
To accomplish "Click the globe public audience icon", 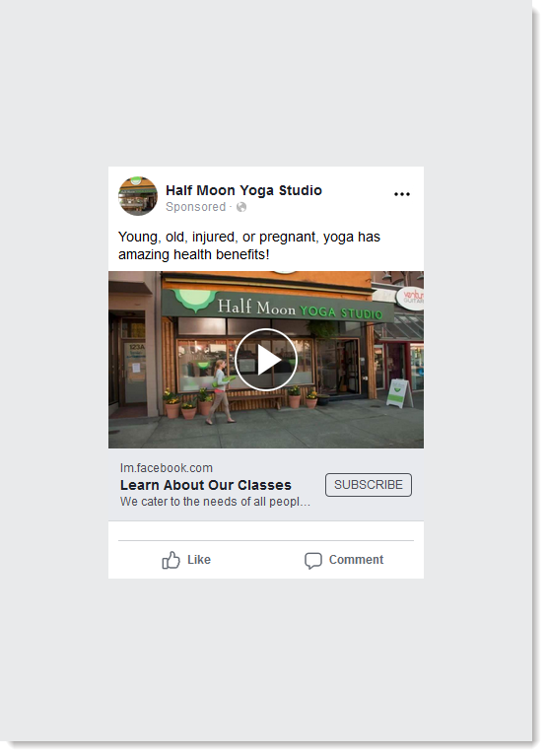I will point(240,207).
